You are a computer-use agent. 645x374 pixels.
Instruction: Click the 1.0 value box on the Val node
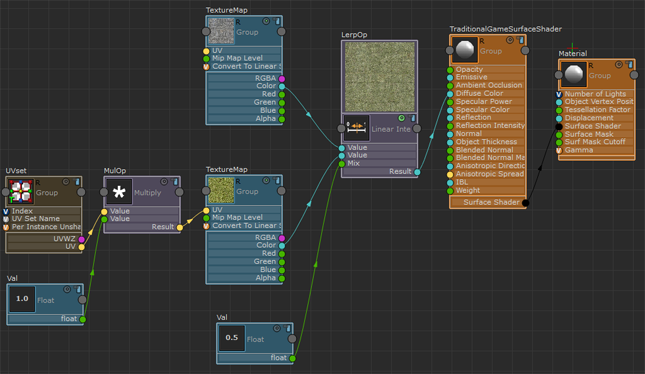click(x=22, y=299)
